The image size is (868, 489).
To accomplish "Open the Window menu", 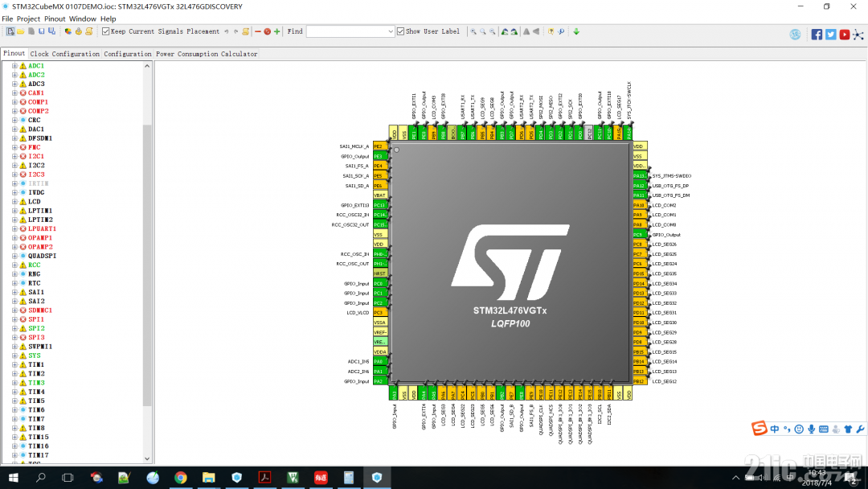I will click(83, 18).
